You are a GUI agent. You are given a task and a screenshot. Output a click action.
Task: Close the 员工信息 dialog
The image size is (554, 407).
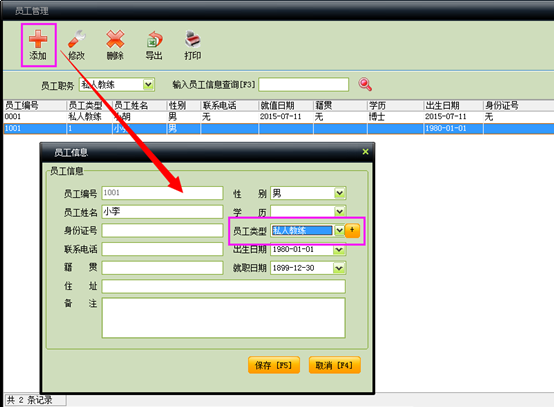pos(365,152)
